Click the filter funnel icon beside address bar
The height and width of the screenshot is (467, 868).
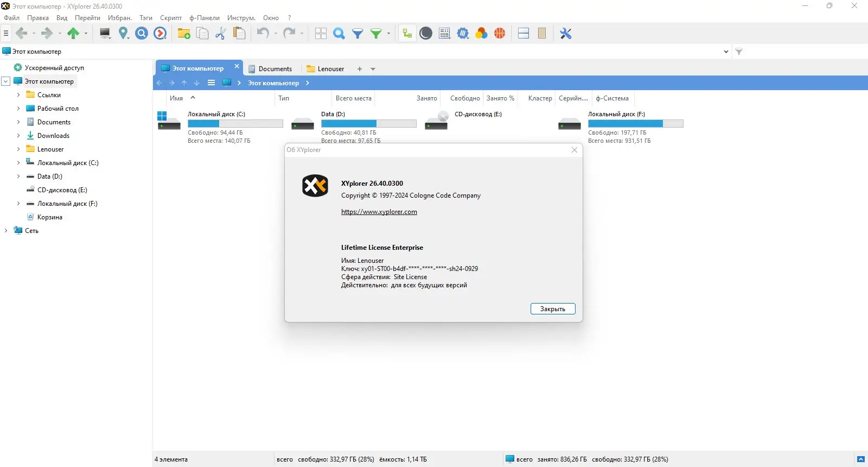pos(739,52)
